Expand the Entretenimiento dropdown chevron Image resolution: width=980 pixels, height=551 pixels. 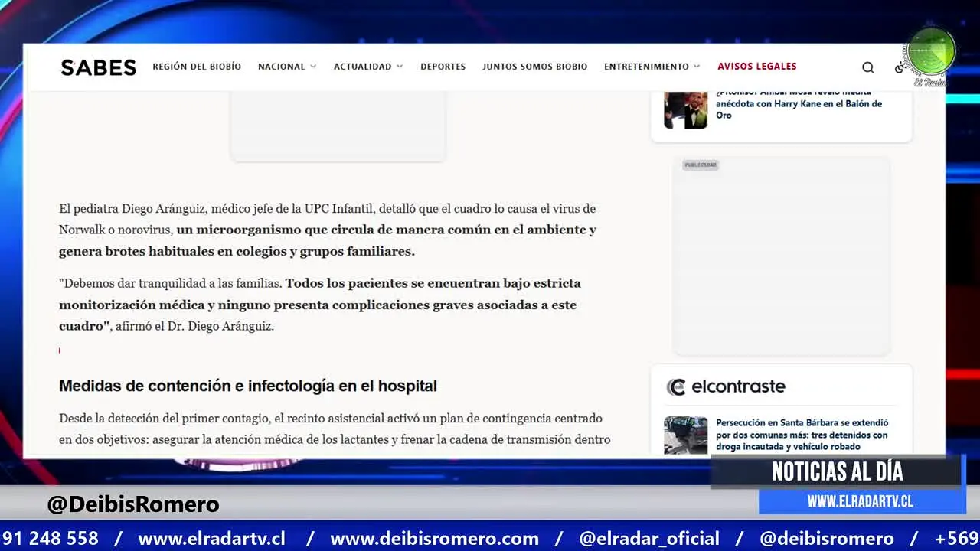tap(697, 67)
